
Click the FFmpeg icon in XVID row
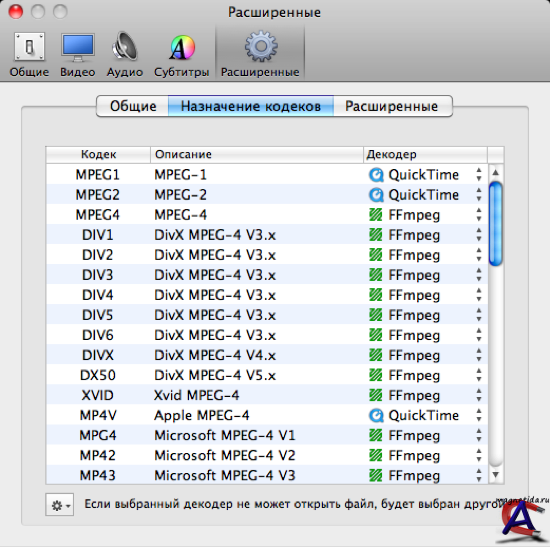pyautogui.click(x=376, y=395)
